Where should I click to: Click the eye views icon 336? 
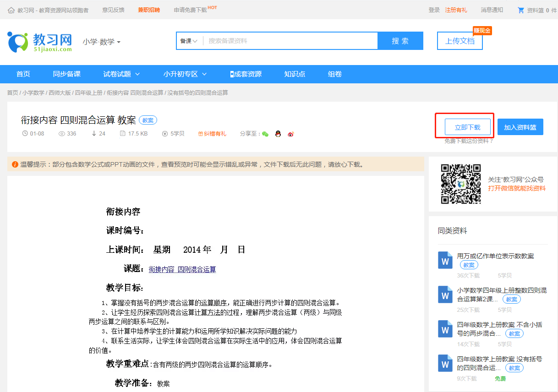click(62, 134)
